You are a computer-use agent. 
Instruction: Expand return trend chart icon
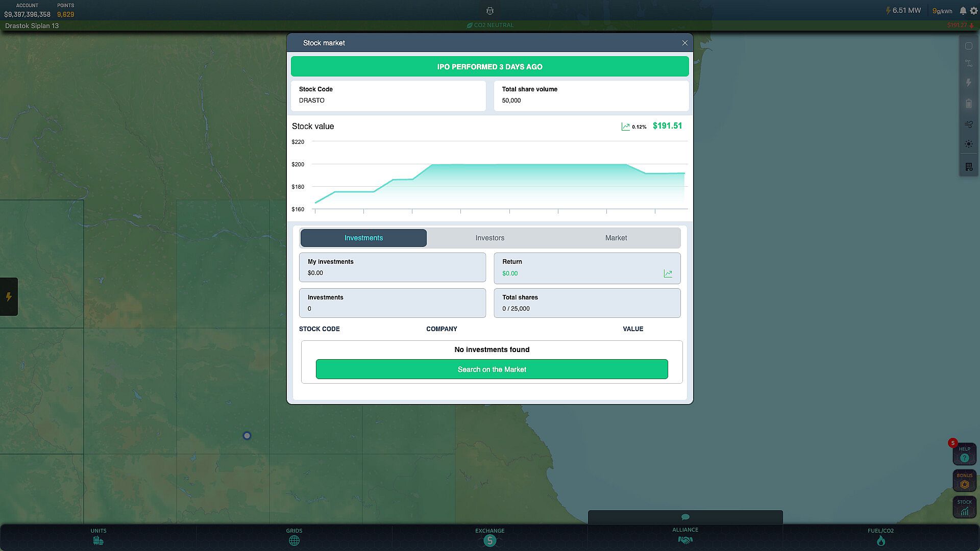(668, 273)
